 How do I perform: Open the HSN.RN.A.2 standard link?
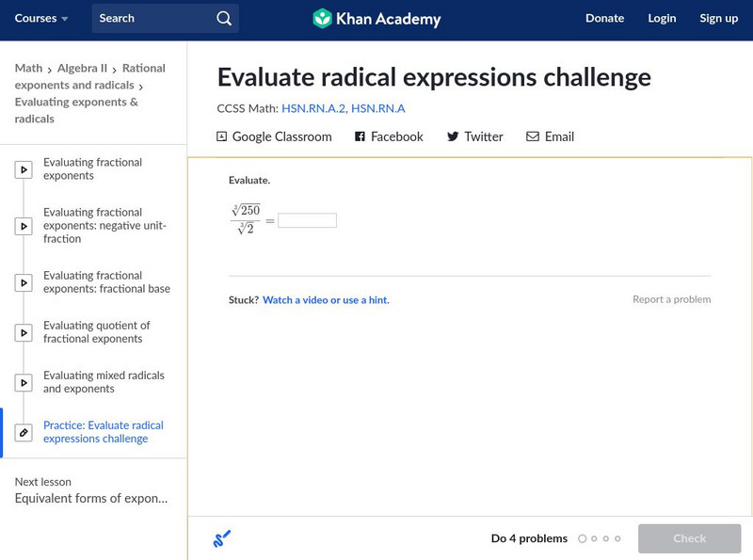coord(312,108)
